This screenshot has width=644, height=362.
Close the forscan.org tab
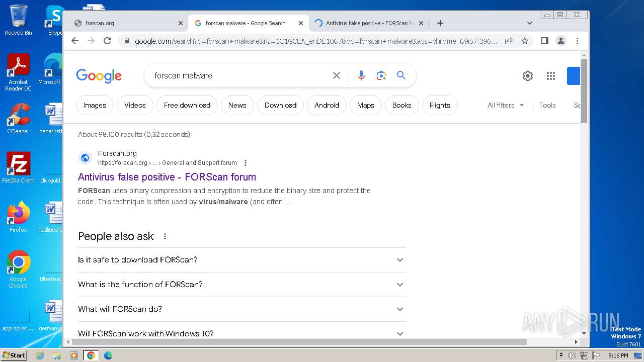click(x=181, y=23)
